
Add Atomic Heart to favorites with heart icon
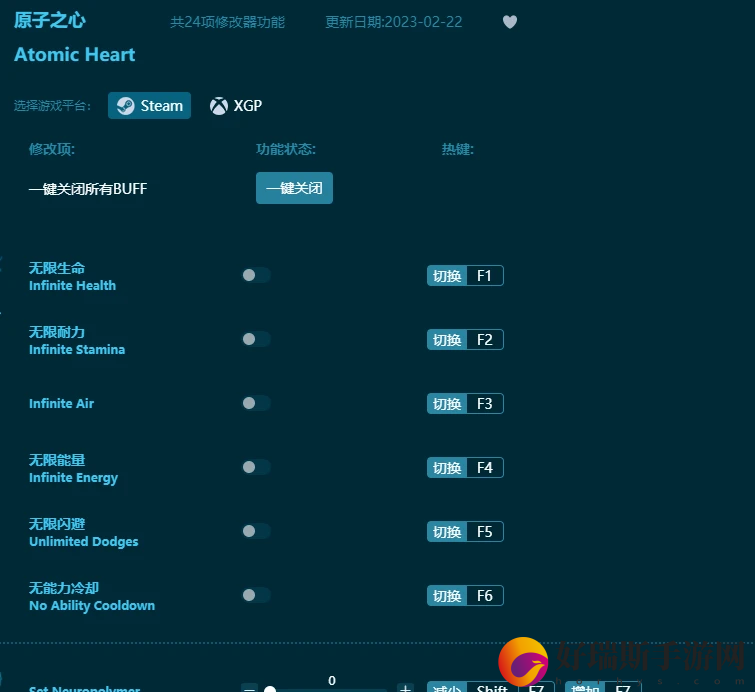[x=509, y=22]
